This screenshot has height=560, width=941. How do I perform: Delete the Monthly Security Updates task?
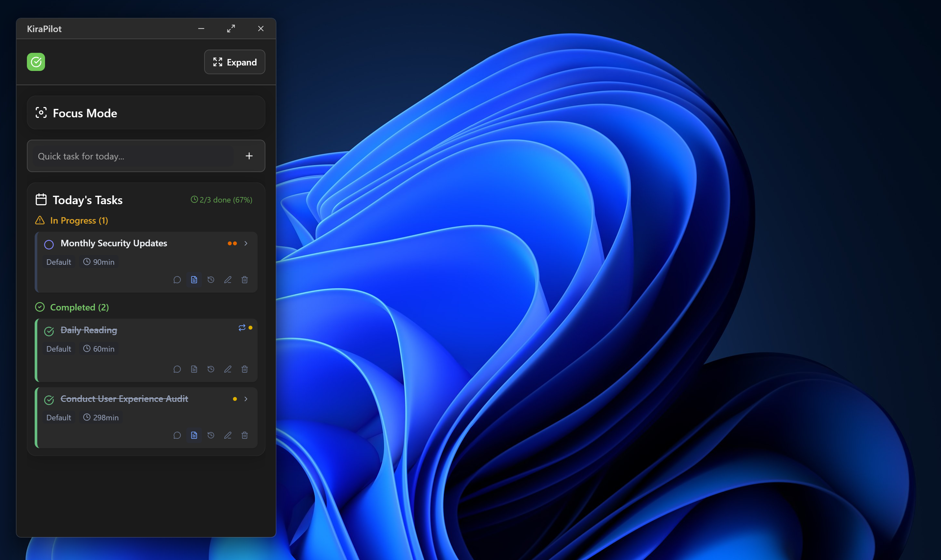[x=245, y=280]
